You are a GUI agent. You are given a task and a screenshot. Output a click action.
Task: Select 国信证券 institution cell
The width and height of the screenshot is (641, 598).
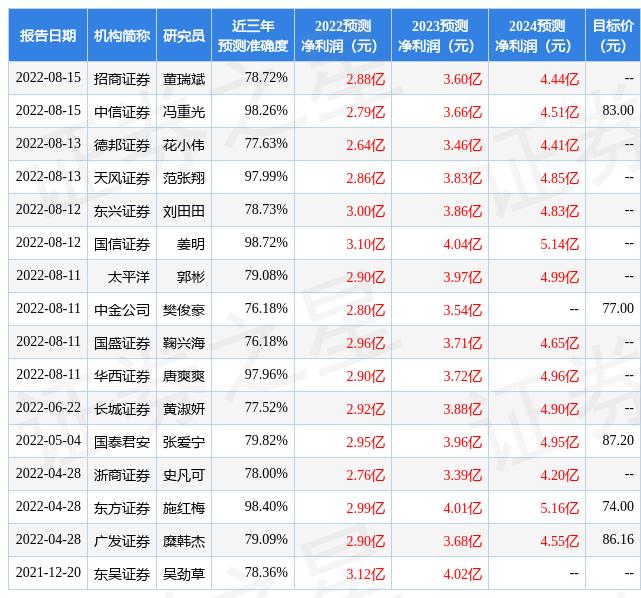click(x=122, y=244)
